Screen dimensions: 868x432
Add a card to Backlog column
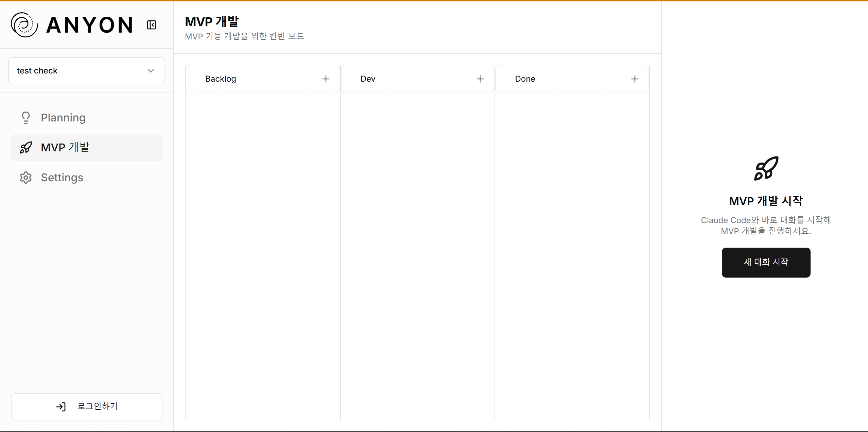click(326, 79)
